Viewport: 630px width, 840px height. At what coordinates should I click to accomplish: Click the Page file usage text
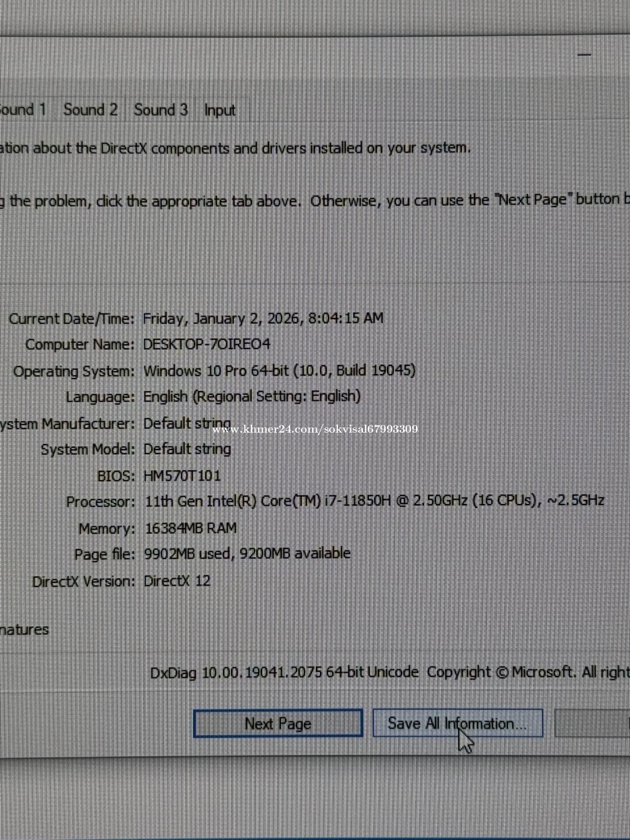247,554
